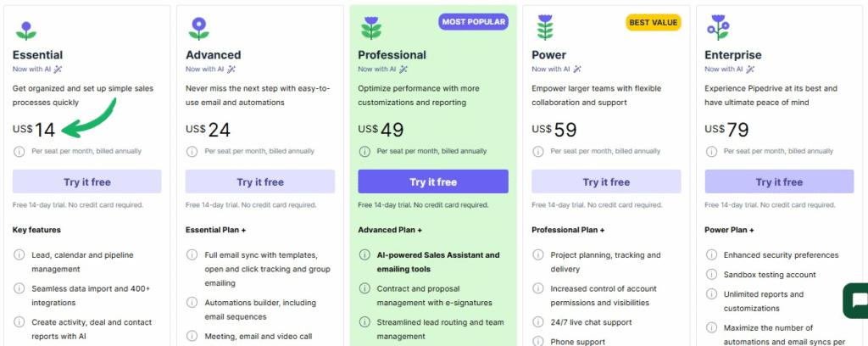Click info icon for Automations builder feature
The width and height of the screenshot is (868, 346).
click(x=192, y=303)
